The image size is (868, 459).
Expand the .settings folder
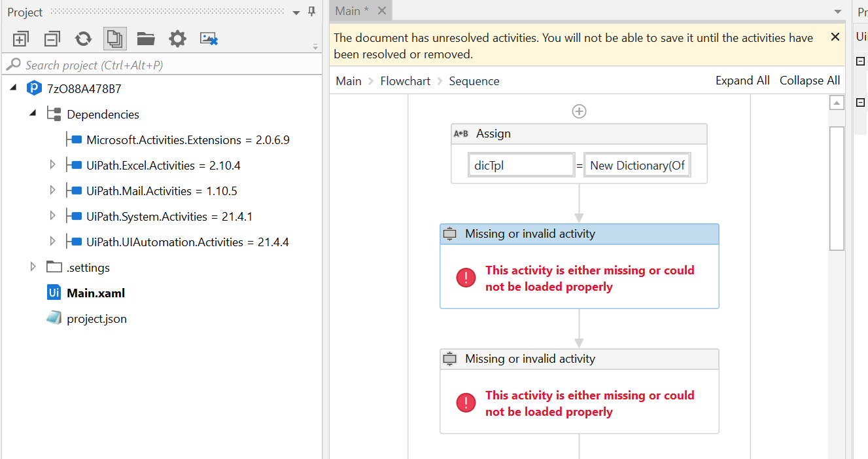(33, 267)
